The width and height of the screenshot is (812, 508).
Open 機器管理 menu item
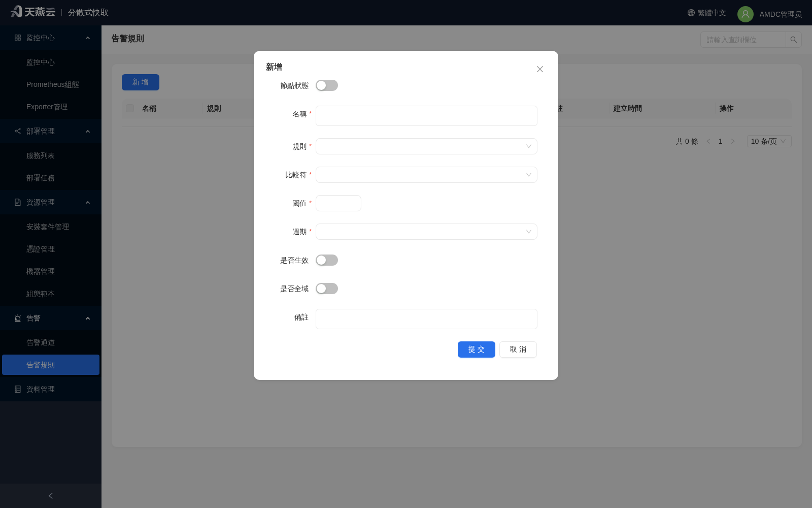coord(51,271)
